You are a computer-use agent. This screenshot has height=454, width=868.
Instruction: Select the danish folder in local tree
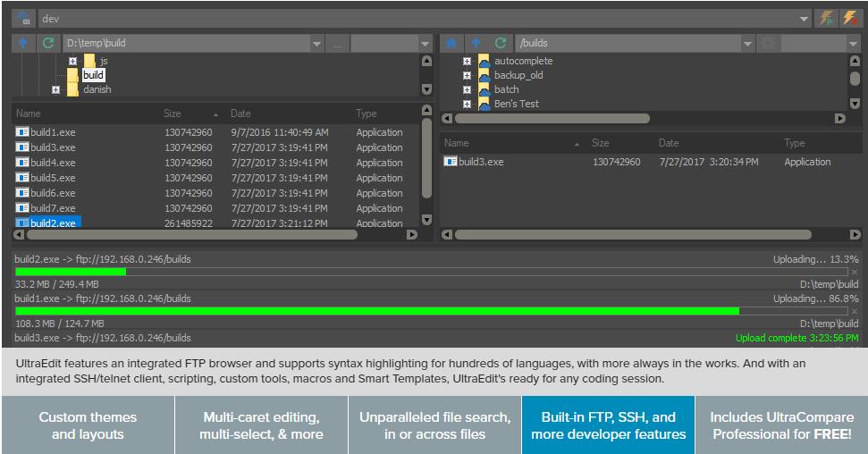tap(97, 89)
